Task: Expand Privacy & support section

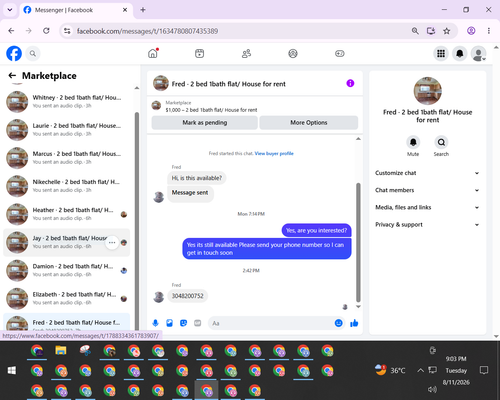Action: pos(427,225)
